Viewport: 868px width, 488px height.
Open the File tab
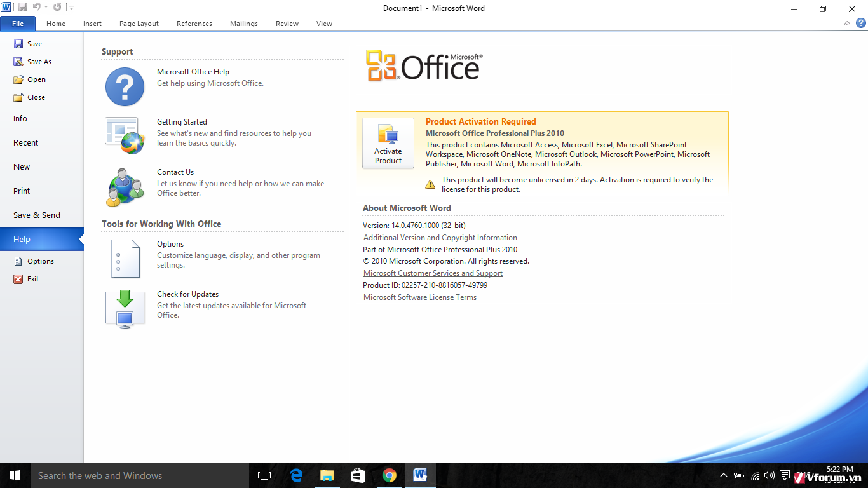[x=18, y=24]
